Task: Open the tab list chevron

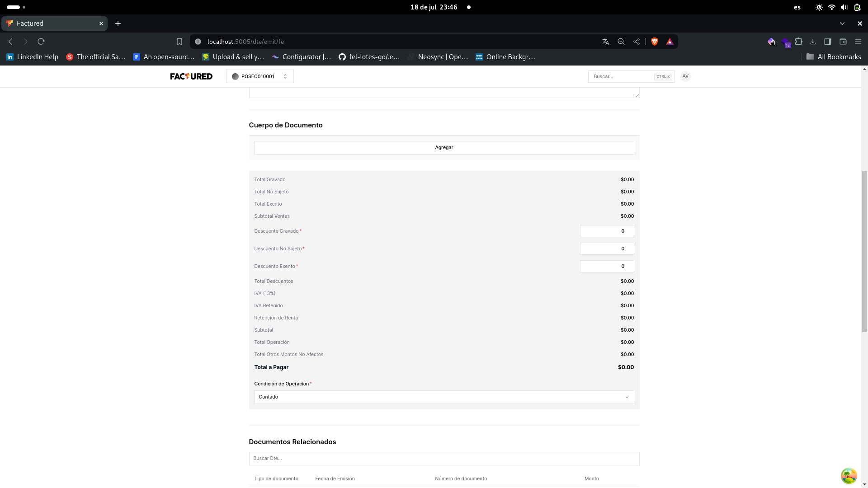Action: (842, 23)
